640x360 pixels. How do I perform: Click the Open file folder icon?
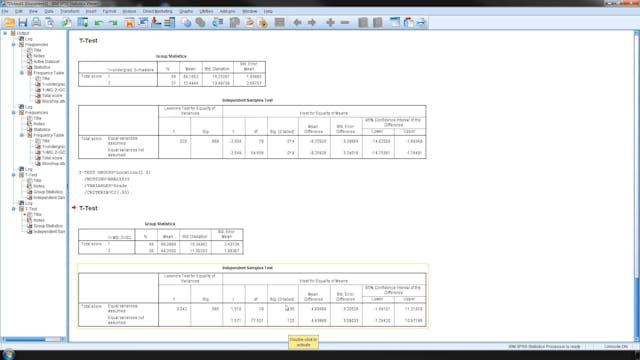tap(9, 22)
